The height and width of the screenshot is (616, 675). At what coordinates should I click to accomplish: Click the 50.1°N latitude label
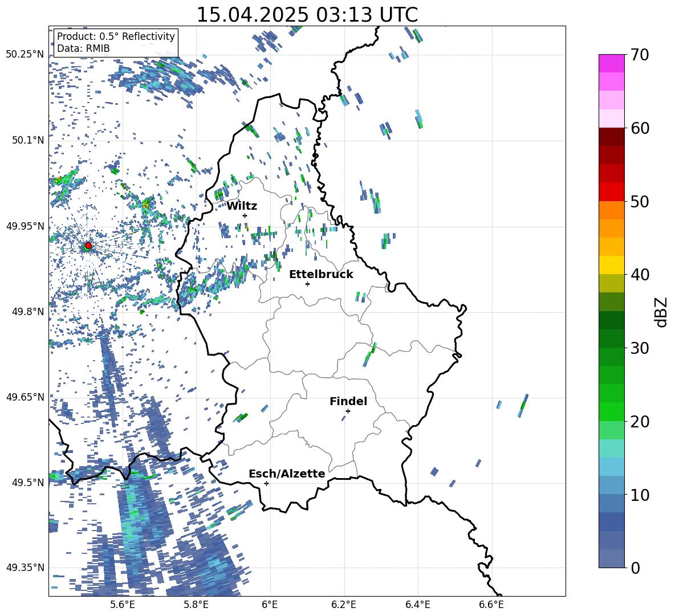tap(28, 140)
